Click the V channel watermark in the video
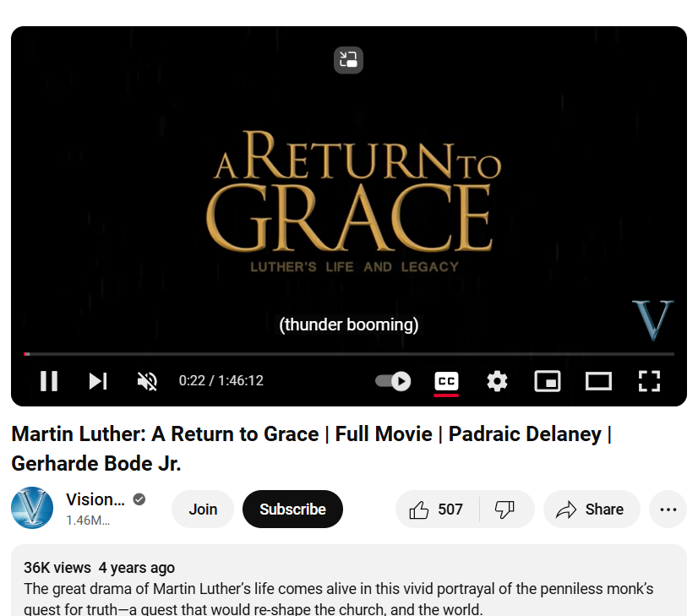 coord(653,320)
